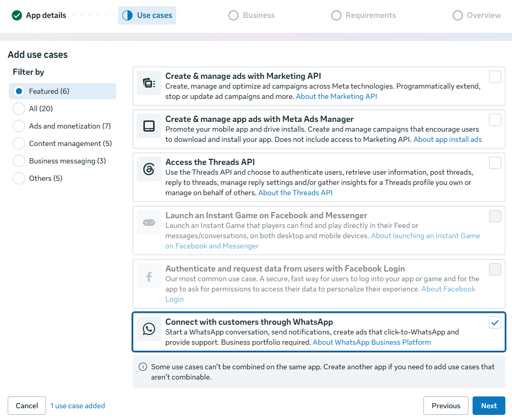Open the About the Marketing API link

coord(336,96)
